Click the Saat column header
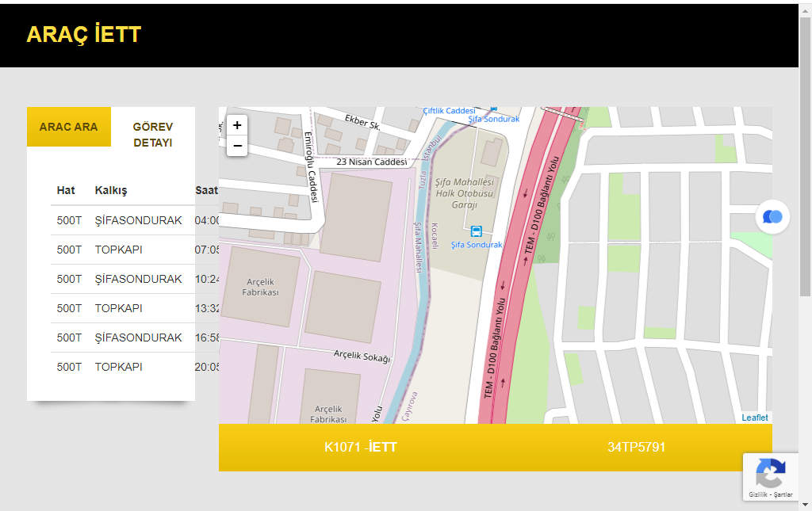The image size is (812, 511). pyautogui.click(x=207, y=190)
